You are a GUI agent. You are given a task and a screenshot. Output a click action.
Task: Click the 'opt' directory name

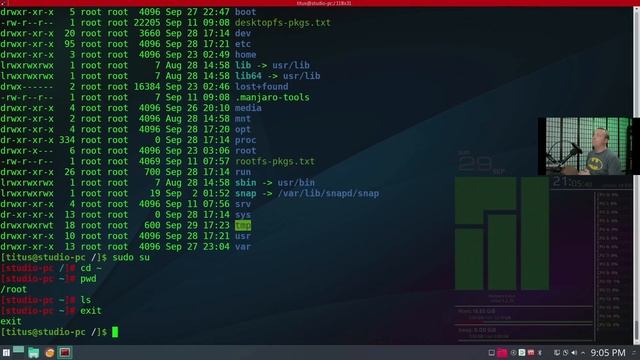tap(243, 129)
